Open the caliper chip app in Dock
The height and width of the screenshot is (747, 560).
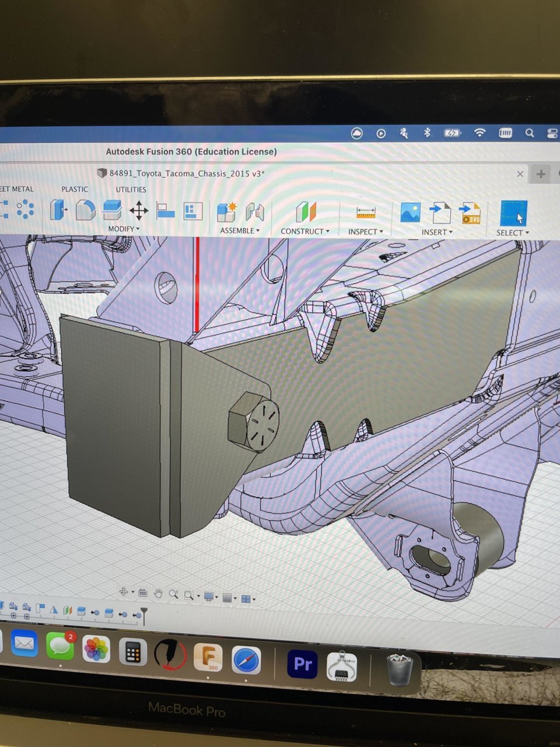click(342, 667)
